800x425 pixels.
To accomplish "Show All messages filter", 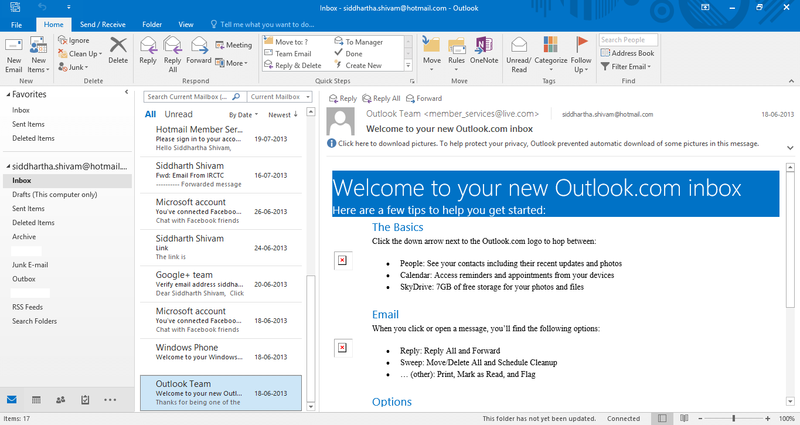I will [x=151, y=114].
